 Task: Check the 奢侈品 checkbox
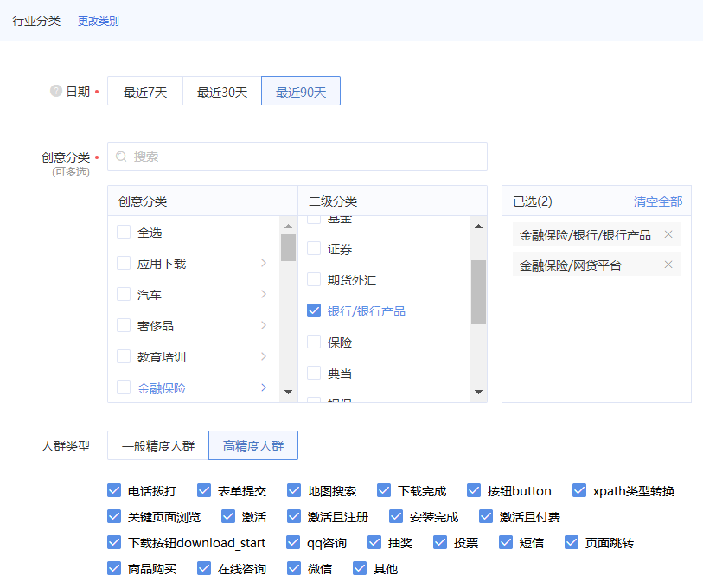124,325
